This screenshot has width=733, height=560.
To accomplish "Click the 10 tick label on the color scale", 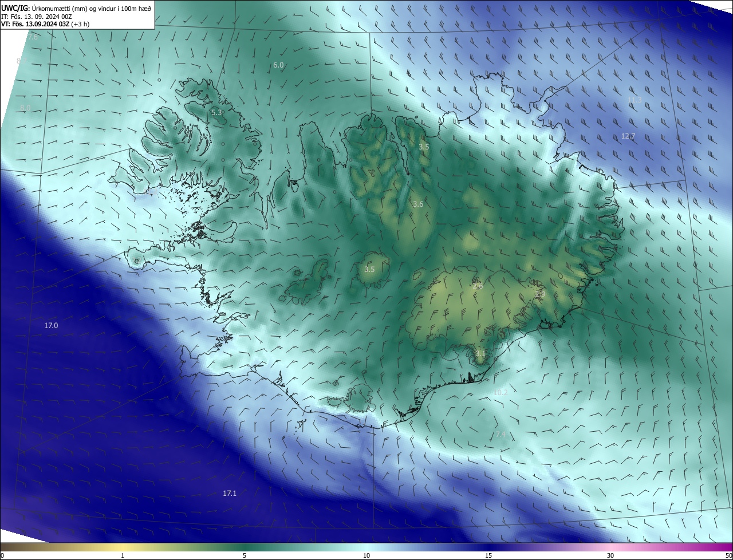I will (366, 555).
